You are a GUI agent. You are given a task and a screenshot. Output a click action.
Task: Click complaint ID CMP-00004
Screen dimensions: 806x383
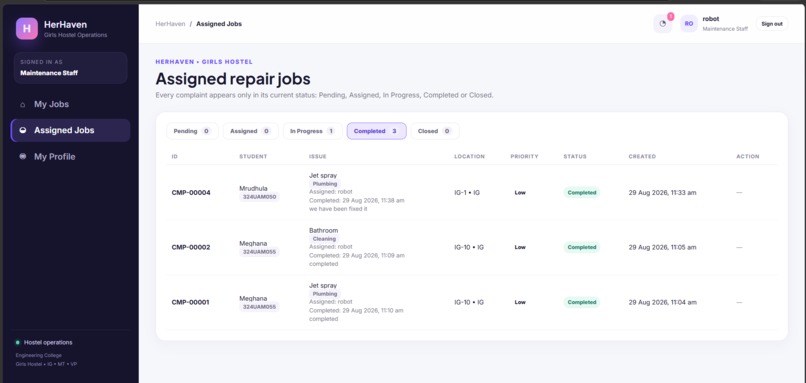click(191, 193)
